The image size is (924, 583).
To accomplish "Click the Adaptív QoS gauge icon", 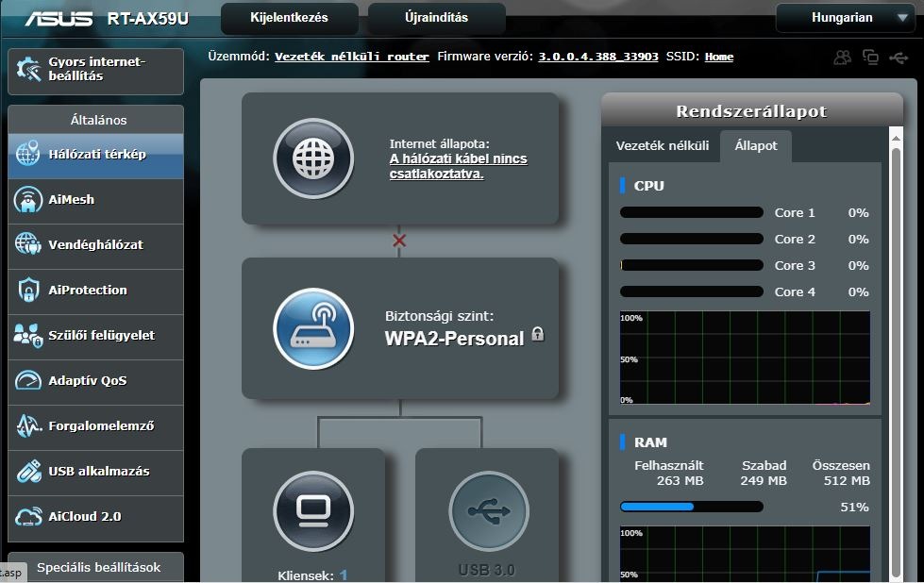I will tap(27, 380).
